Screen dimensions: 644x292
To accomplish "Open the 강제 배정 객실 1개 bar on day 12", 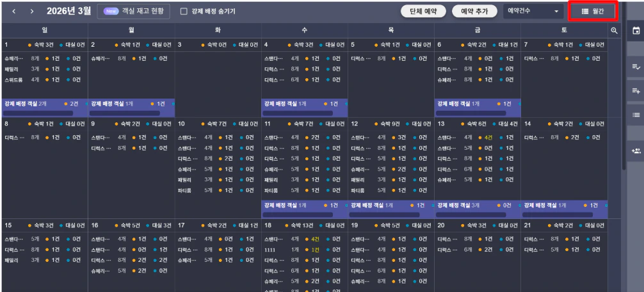I will [391, 209].
